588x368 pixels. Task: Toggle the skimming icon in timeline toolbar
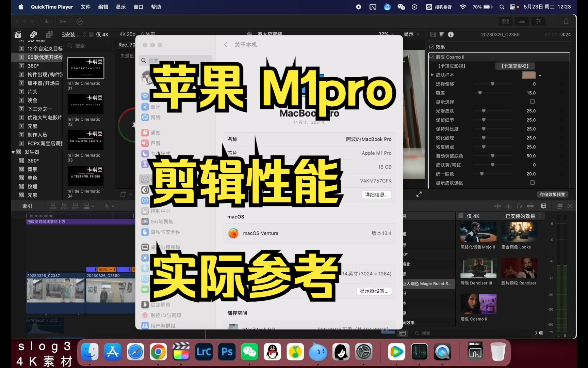pos(497,206)
